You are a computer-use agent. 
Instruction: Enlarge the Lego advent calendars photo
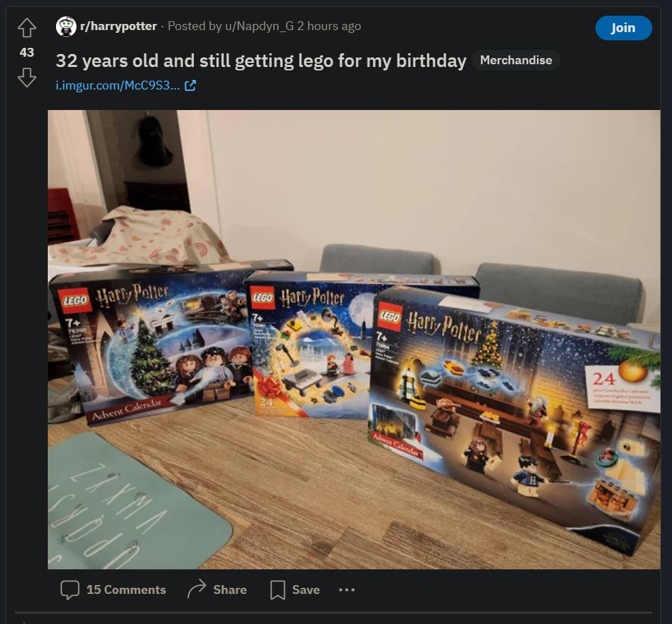tap(354, 340)
